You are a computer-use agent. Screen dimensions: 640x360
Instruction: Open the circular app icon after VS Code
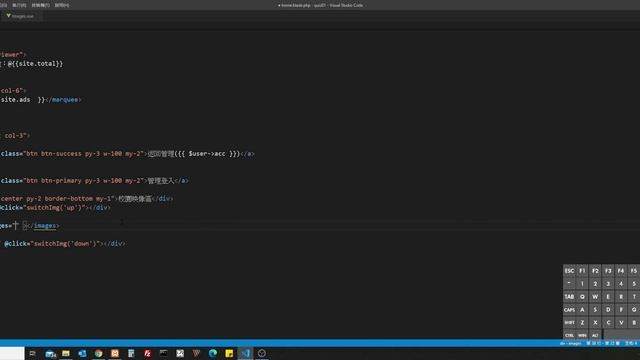click(x=262, y=353)
